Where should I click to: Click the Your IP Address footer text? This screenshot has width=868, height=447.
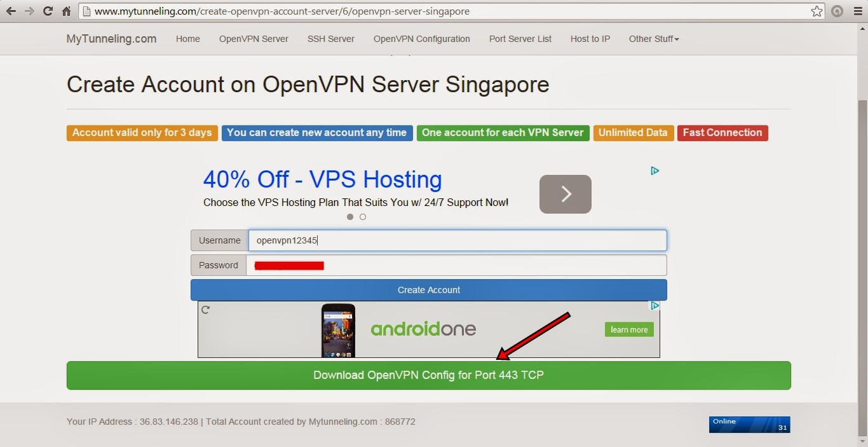coord(132,422)
